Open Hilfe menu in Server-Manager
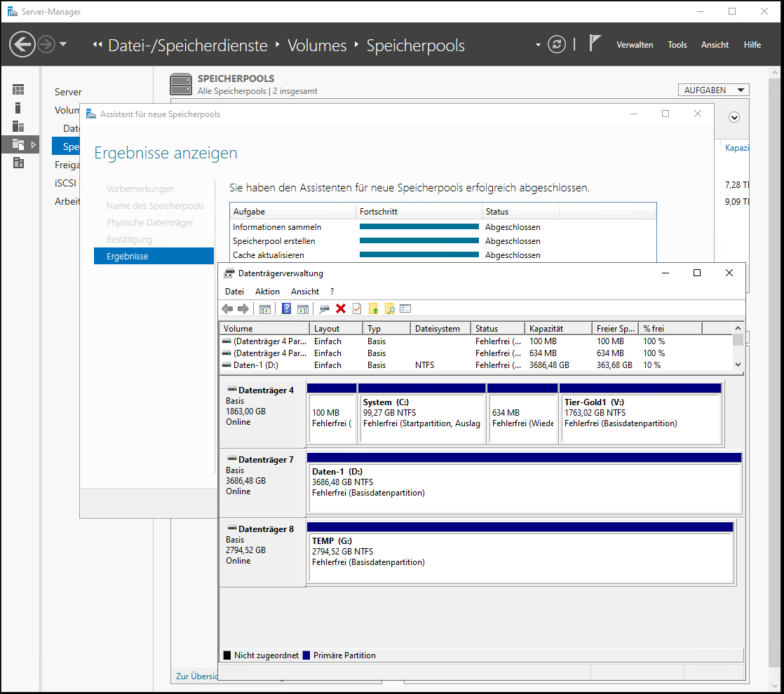Image resolution: width=784 pixels, height=694 pixels. tap(752, 44)
